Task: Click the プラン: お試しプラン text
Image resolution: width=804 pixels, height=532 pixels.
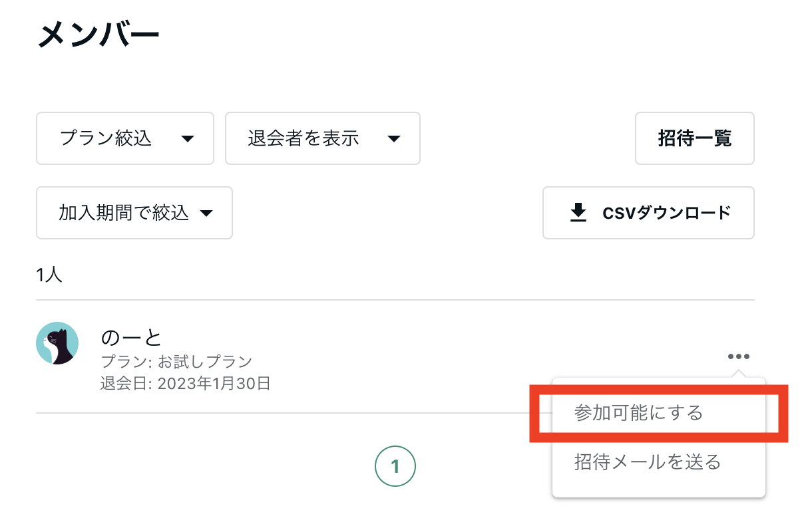Action: point(176,362)
